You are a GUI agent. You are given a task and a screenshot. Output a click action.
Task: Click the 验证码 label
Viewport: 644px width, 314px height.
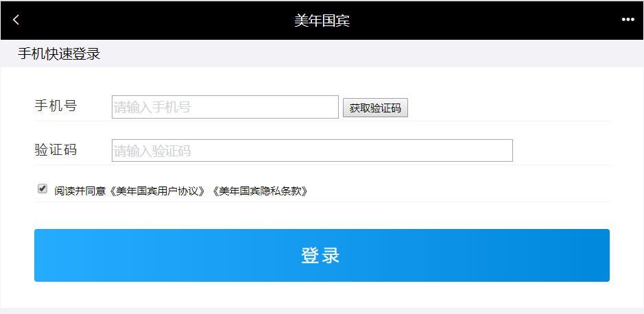coord(56,150)
